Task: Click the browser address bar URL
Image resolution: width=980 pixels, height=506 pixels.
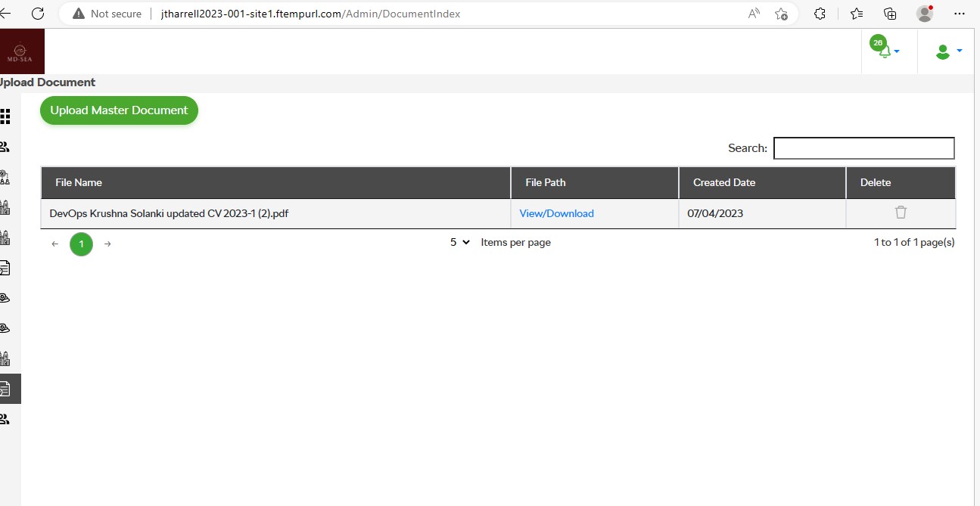Action: tap(310, 14)
